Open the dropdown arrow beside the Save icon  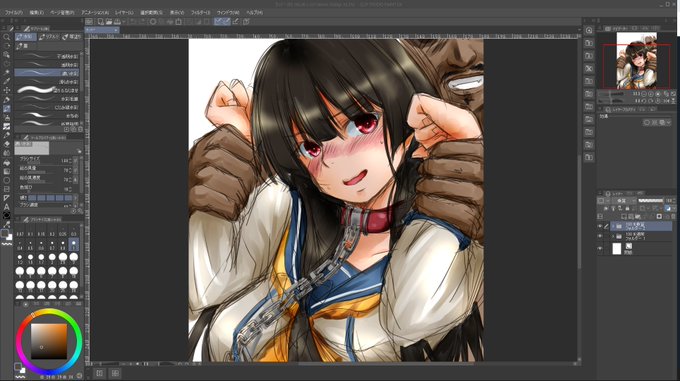pos(124,22)
